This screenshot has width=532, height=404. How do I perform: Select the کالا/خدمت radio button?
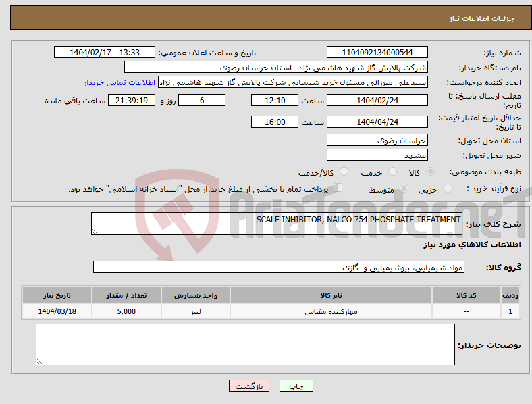click(x=344, y=172)
